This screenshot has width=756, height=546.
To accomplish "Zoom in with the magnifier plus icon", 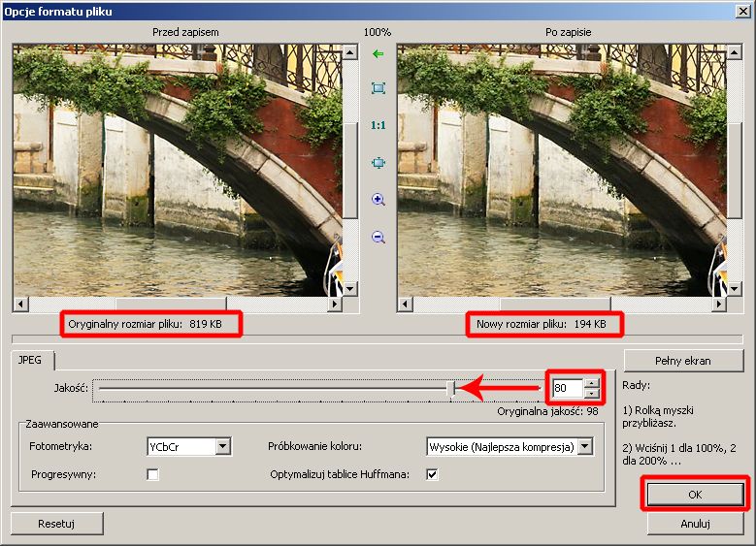I will [x=378, y=200].
